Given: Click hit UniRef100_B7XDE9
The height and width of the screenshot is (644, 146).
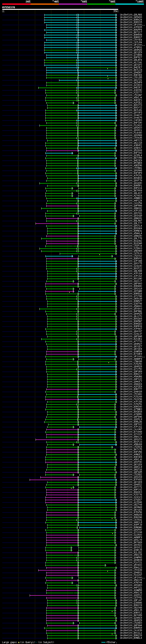Looking at the screenshot, I should tap(131, 354).
